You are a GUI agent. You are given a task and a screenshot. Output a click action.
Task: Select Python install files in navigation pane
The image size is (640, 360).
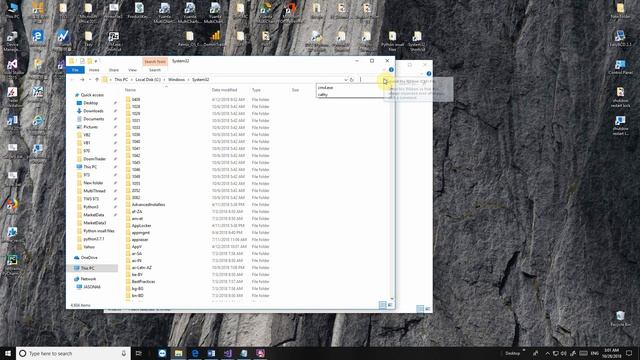[98, 231]
